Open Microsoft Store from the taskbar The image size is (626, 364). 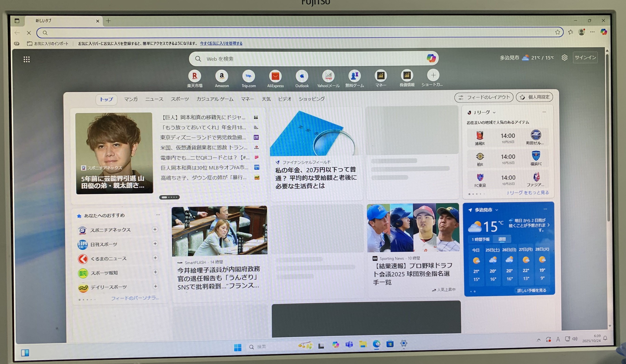(x=390, y=344)
